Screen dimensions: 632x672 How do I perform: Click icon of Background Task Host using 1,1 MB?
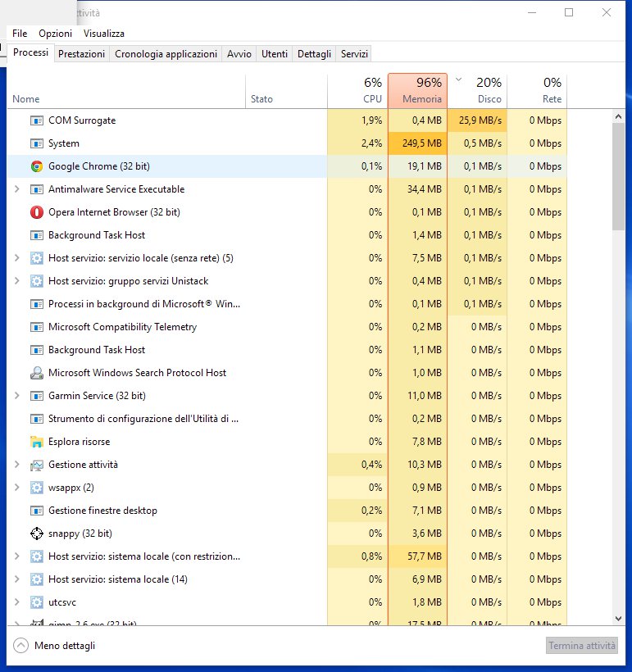(36, 350)
